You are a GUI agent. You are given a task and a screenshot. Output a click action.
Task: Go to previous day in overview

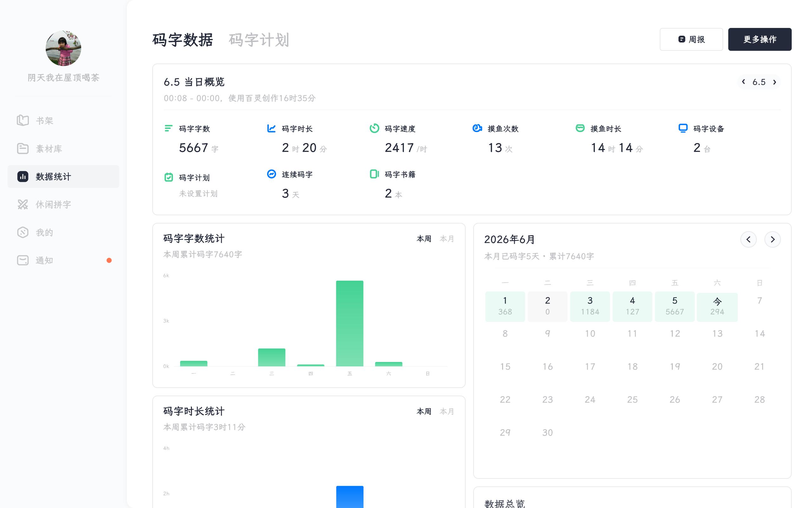click(x=743, y=82)
